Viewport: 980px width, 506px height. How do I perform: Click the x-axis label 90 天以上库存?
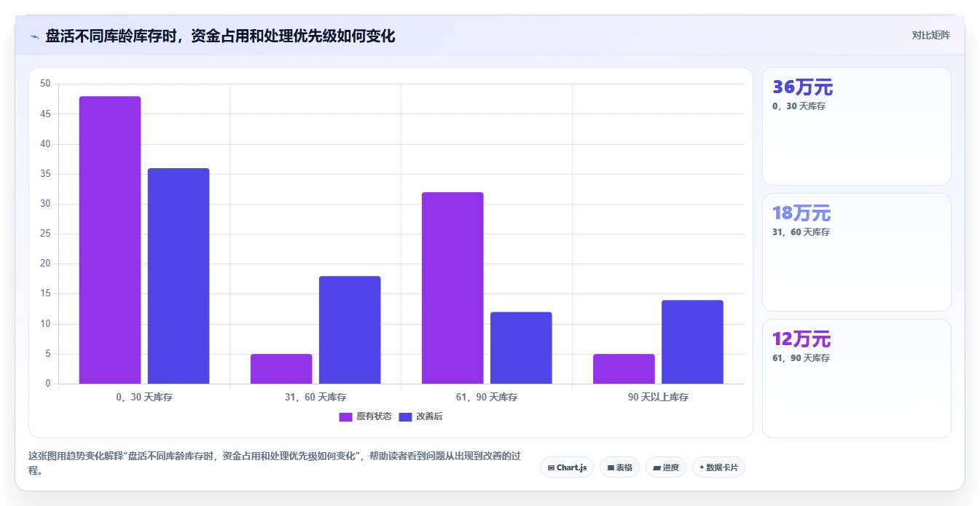658,398
